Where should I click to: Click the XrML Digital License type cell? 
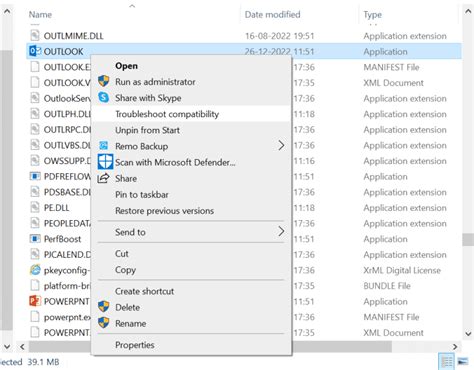pyautogui.click(x=402, y=270)
